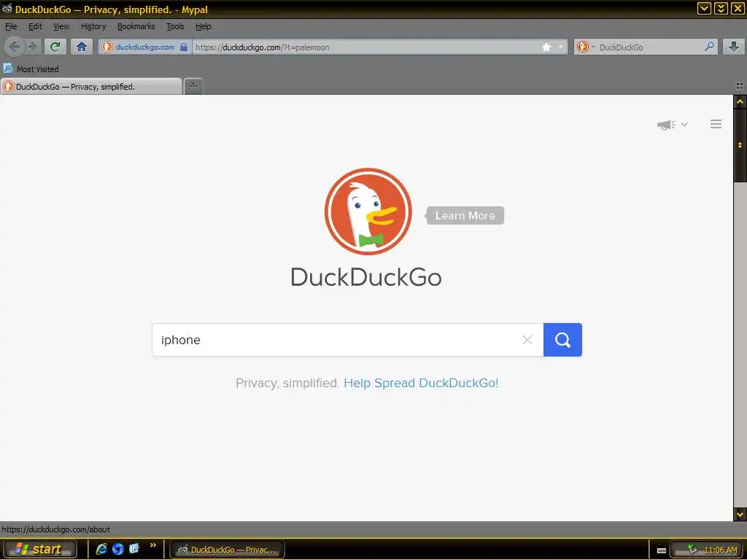Viewport: 747px width, 560px height.
Task: Open the View menu
Action: pyautogui.click(x=61, y=26)
